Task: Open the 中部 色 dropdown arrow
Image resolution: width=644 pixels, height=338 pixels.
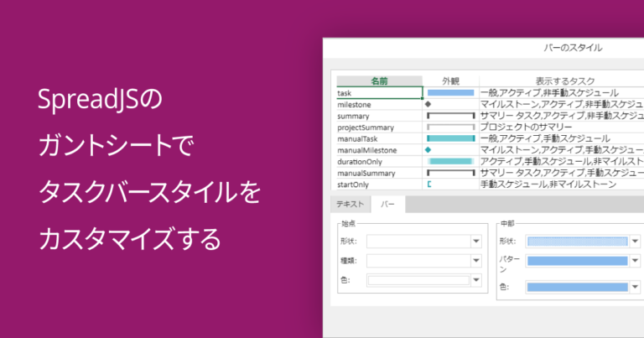Action: coord(635,287)
